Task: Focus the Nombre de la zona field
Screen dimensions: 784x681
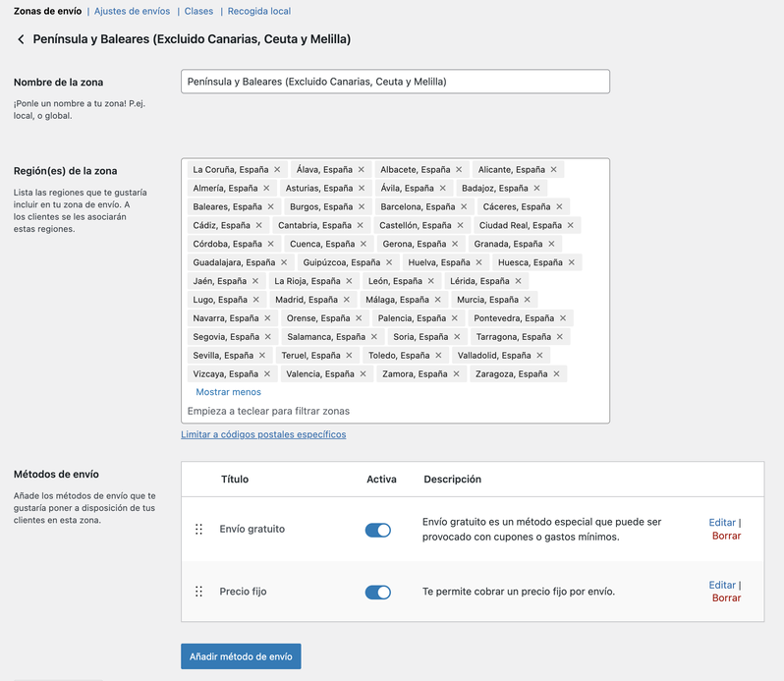Action: click(x=396, y=82)
